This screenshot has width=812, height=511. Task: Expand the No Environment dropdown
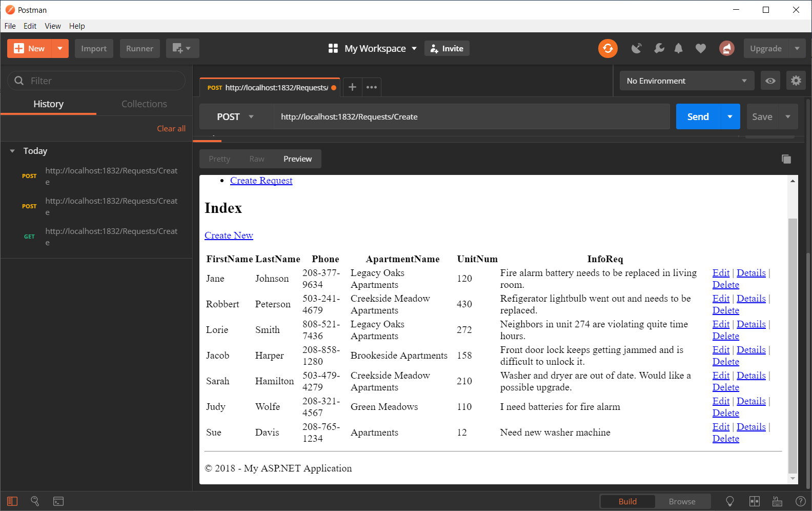click(x=686, y=81)
